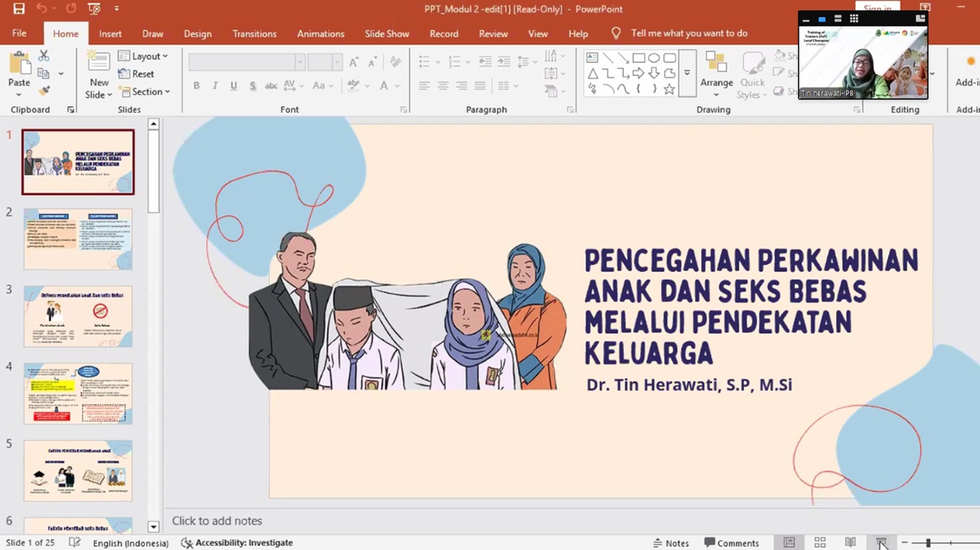Switch to Slide Sorter view icon
The width and height of the screenshot is (980, 550).
click(x=819, y=542)
